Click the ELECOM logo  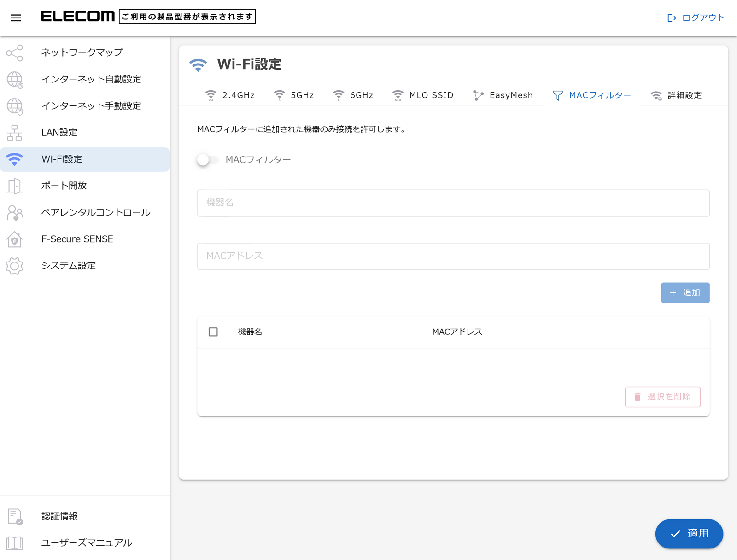77,17
